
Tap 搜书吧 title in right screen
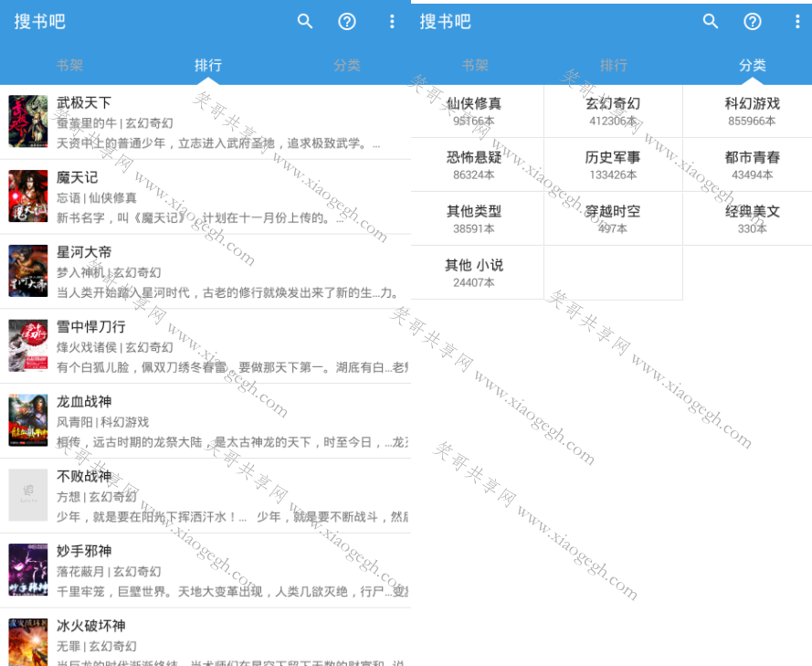[446, 21]
